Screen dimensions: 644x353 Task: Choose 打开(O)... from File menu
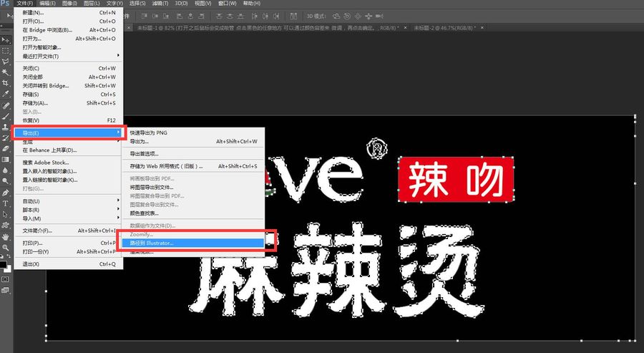pos(69,21)
